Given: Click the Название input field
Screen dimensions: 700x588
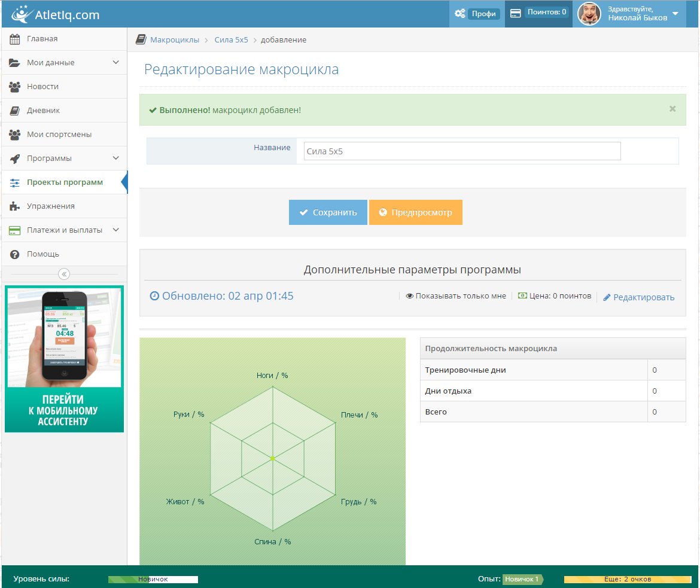Looking at the screenshot, I should pos(462,151).
